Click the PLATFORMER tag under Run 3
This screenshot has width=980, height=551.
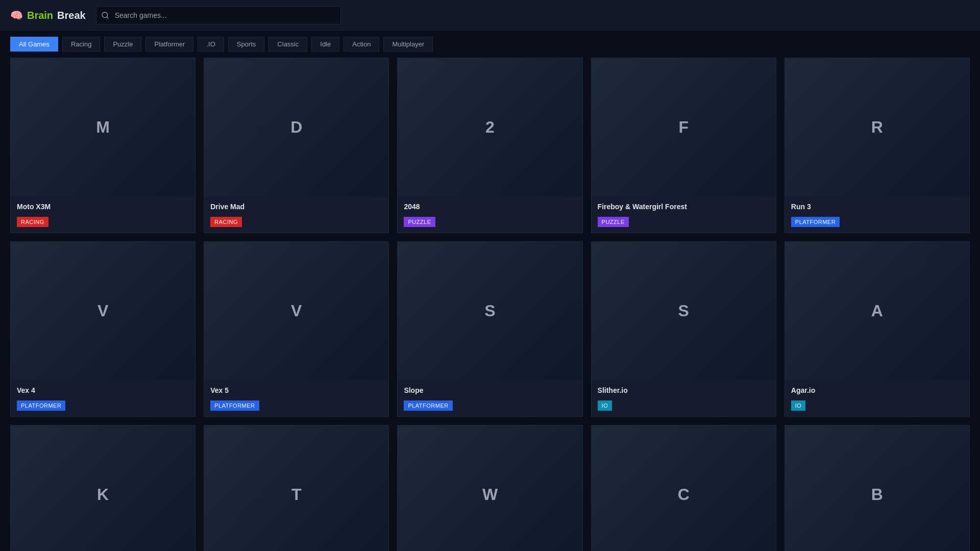click(x=815, y=222)
